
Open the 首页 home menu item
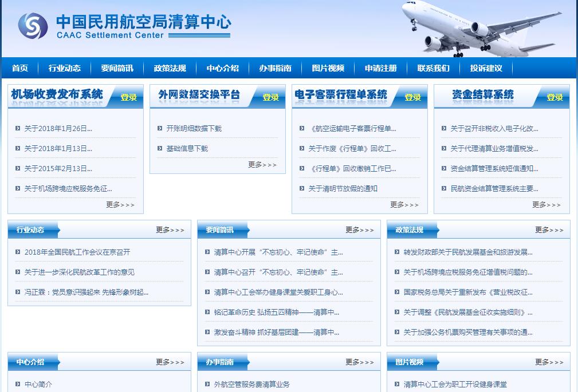click(x=20, y=68)
